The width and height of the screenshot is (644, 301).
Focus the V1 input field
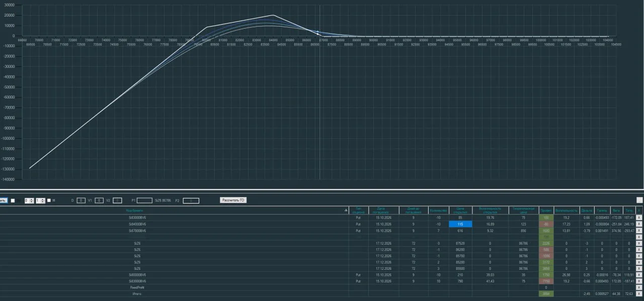point(100,200)
